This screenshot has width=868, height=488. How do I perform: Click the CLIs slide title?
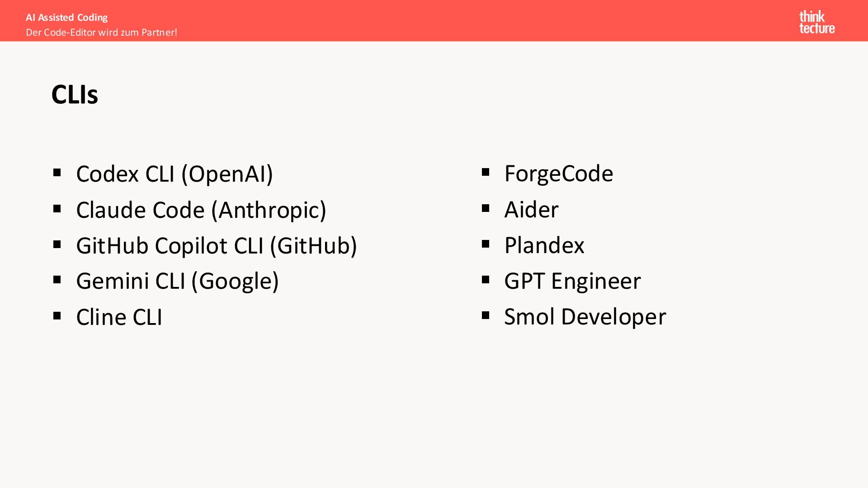click(x=75, y=94)
